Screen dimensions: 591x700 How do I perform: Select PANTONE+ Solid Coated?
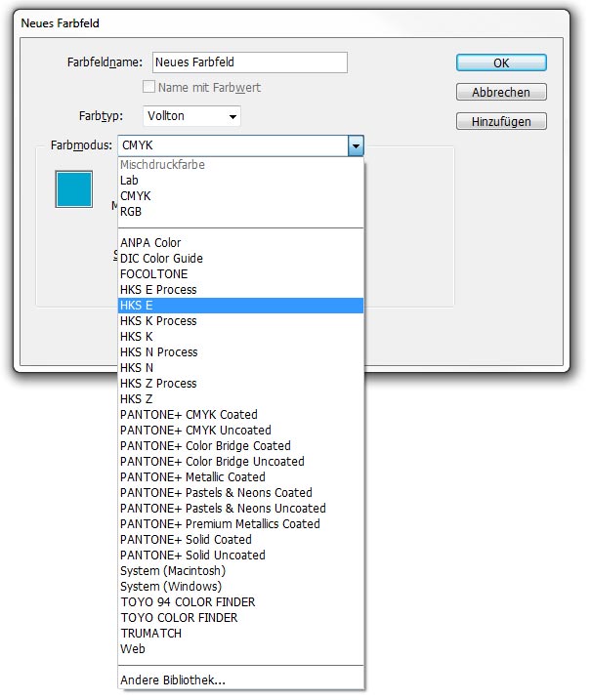point(240,540)
